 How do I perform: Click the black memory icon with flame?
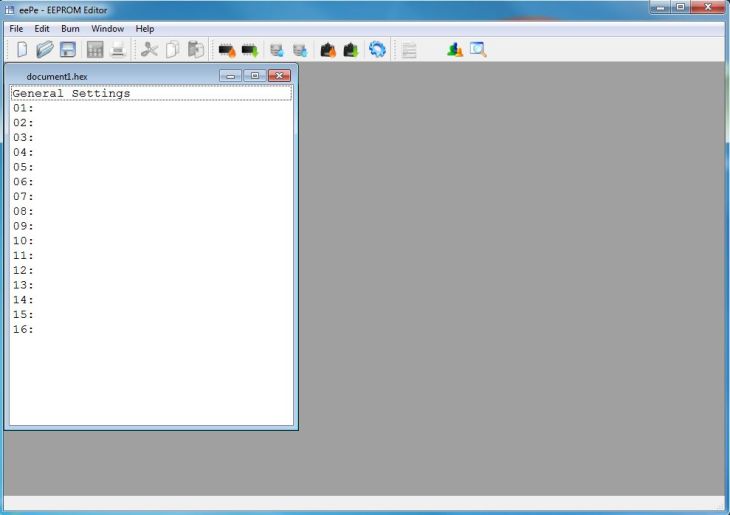tap(328, 50)
